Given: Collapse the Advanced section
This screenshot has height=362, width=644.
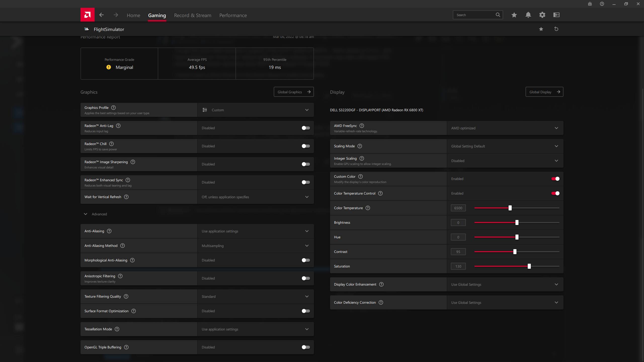Looking at the screenshot, I should 96,214.
